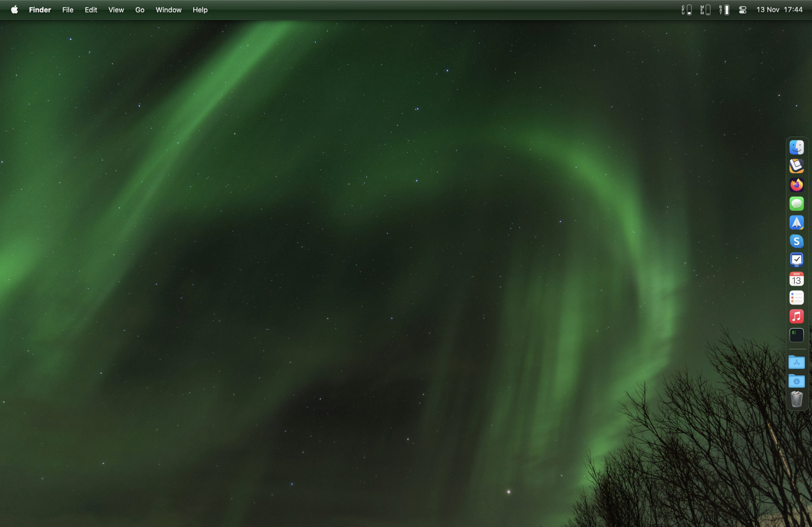The image size is (812, 527).
Task: Open the Trash in the dock
Action: [796, 400]
